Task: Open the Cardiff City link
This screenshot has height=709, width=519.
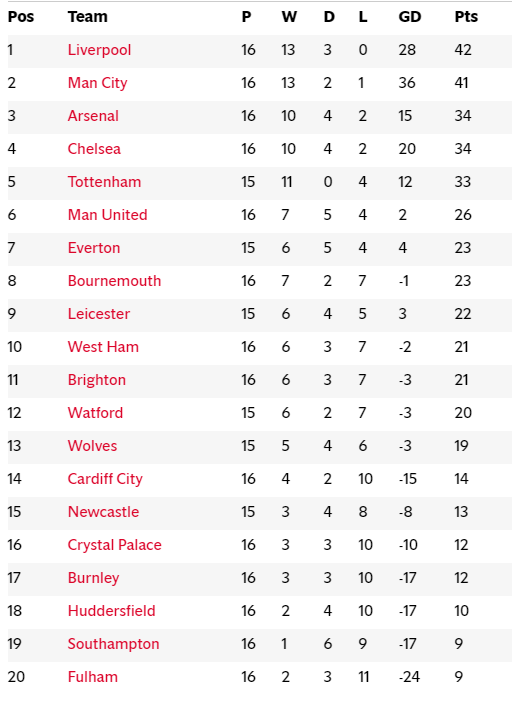Action: 105,479
